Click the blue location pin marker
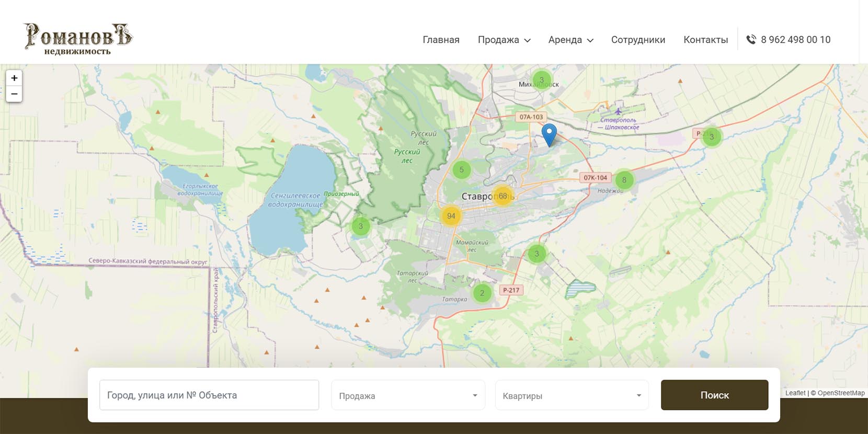Image resolution: width=868 pixels, height=434 pixels. pyautogui.click(x=549, y=134)
